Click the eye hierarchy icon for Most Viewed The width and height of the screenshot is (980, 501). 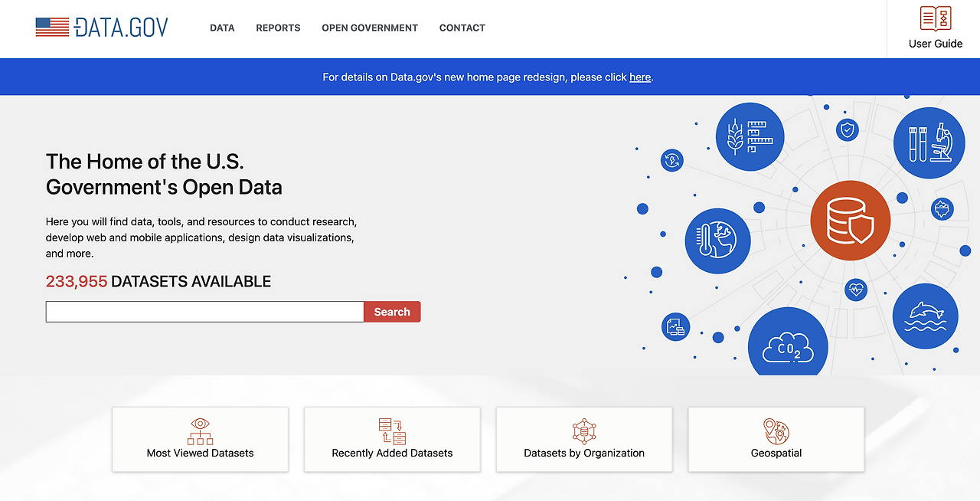pyautogui.click(x=200, y=431)
